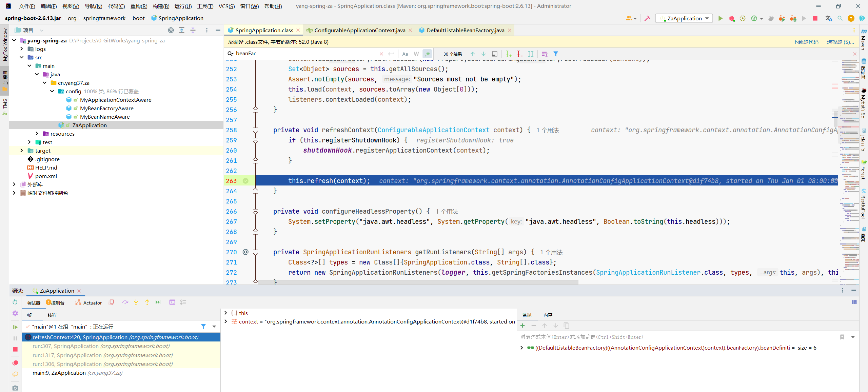This screenshot has height=392, width=868.
Task: Click Step Out in debugger toolbar
Action: click(147, 302)
